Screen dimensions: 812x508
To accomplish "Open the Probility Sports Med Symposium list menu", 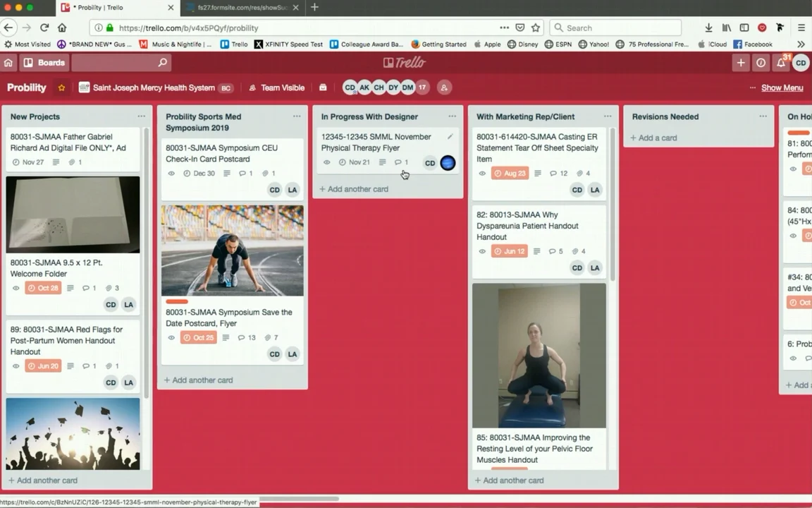I will (297, 116).
